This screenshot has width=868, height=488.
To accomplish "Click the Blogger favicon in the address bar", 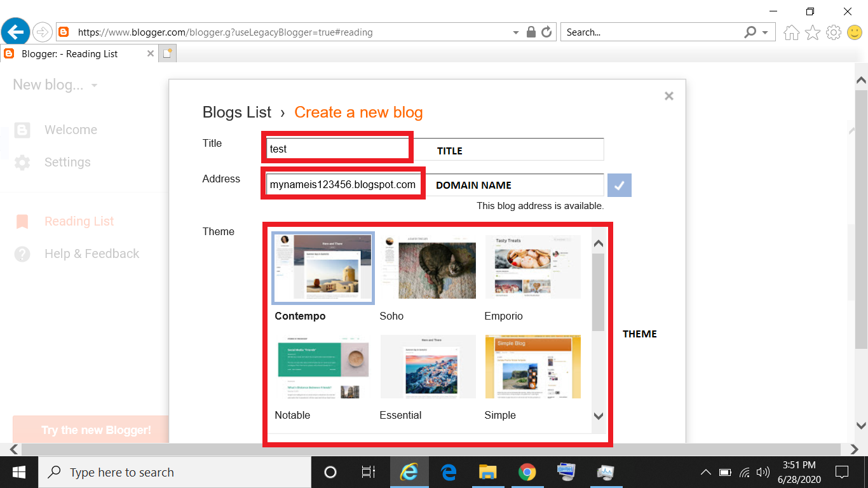I will point(63,32).
